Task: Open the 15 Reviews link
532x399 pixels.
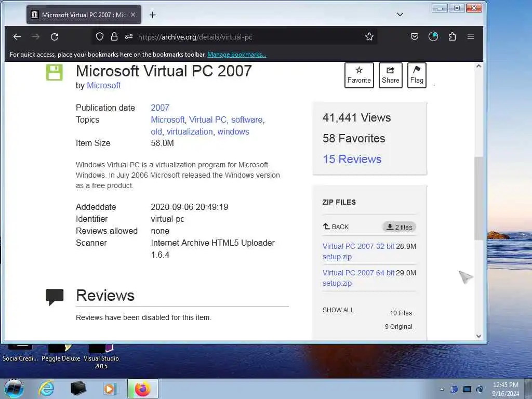Action: click(x=352, y=159)
